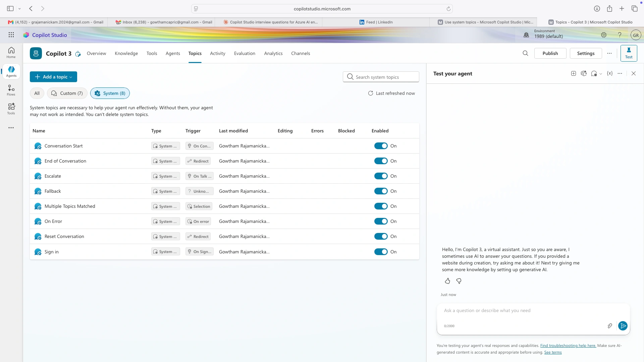644x362 pixels.
Task: Open Flows in the left sidebar
Action: (11, 90)
